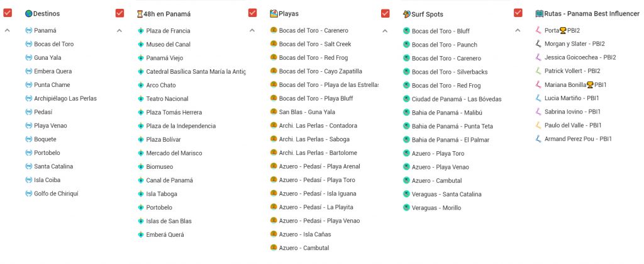
Task: Select Bocas del Toro in Destinos list
Action: (53, 44)
